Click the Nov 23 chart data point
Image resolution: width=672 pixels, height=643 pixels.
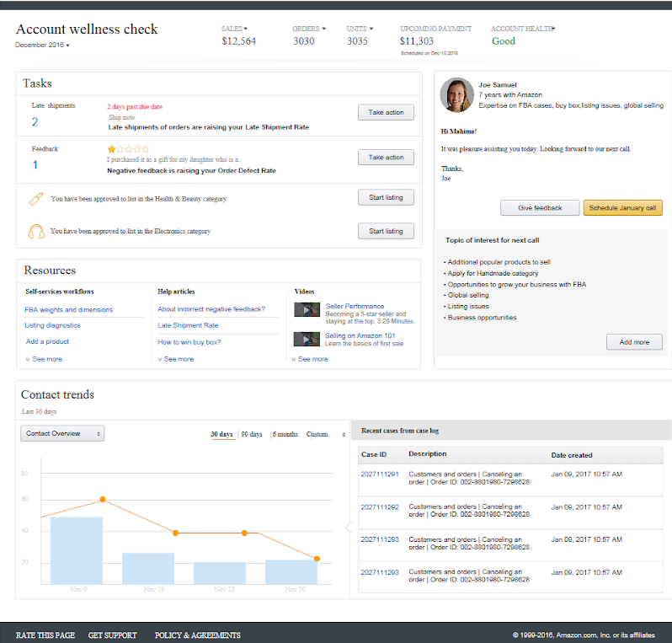tap(244, 533)
